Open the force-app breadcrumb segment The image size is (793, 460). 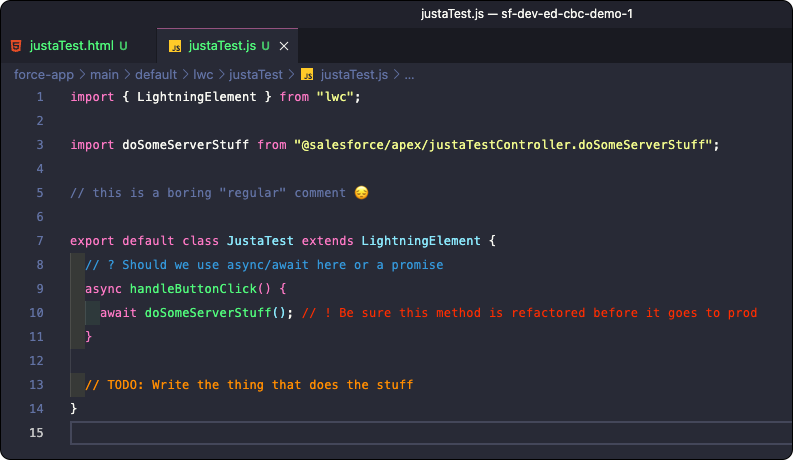[x=43, y=75]
